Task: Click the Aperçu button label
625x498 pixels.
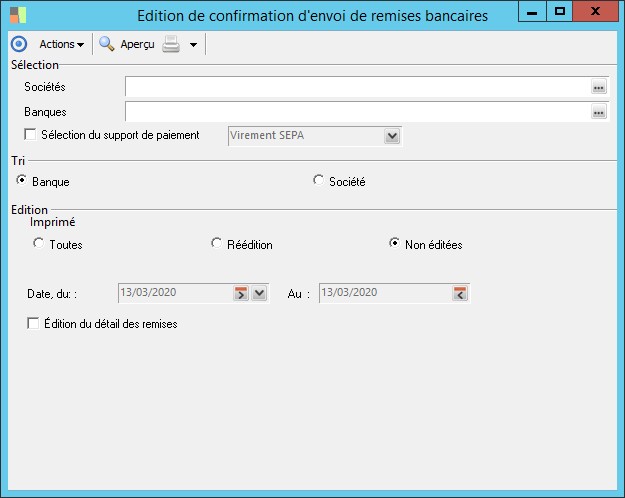Action: (137, 45)
